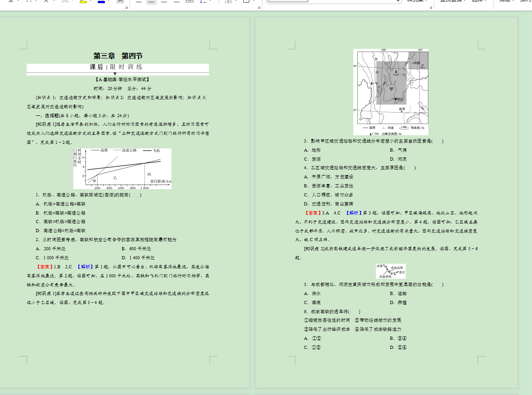This screenshot has height=395, width=532.
Task: Click the blue 【解析】 before 第 1 题
Action: (85, 267)
